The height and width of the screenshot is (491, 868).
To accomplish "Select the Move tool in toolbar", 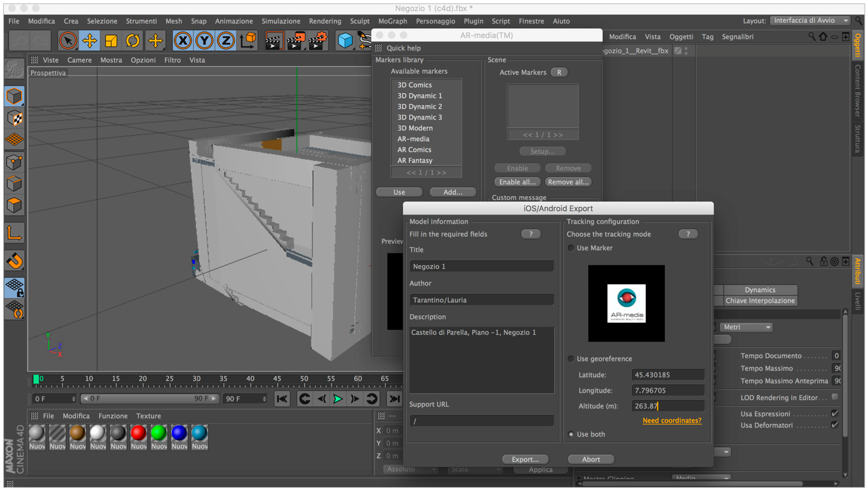I will [90, 41].
